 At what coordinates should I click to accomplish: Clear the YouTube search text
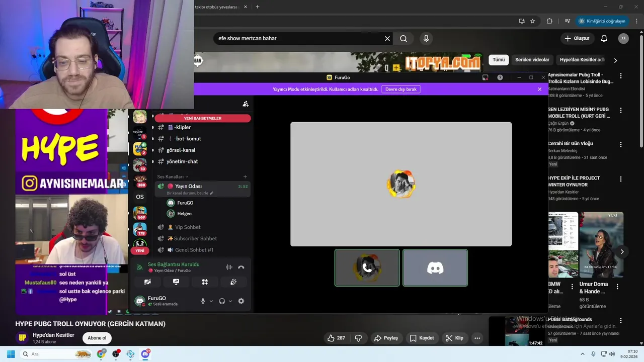[x=387, y=38]
